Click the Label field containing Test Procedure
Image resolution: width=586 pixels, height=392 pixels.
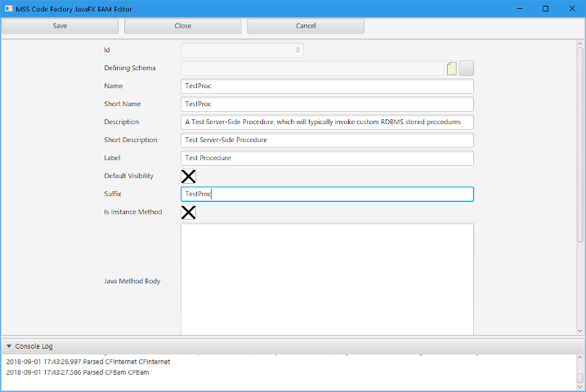click(327, 158)
